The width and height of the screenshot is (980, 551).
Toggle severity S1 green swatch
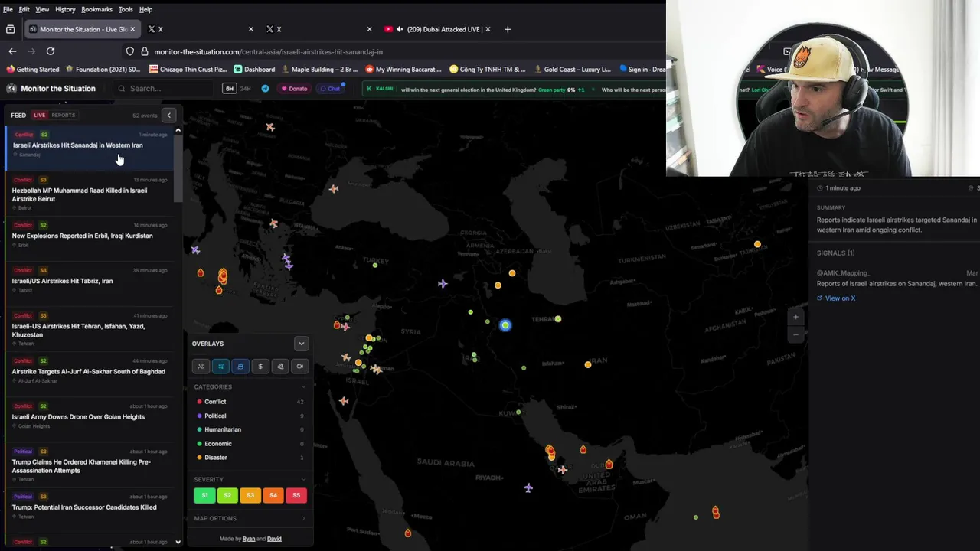pos(204,496)
